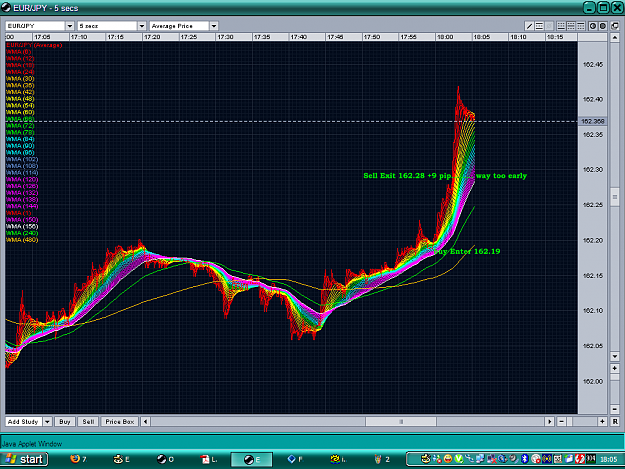
Task: Click the 'Sell Exit 162.28' annotation text
Action: [x=394, y=175]
